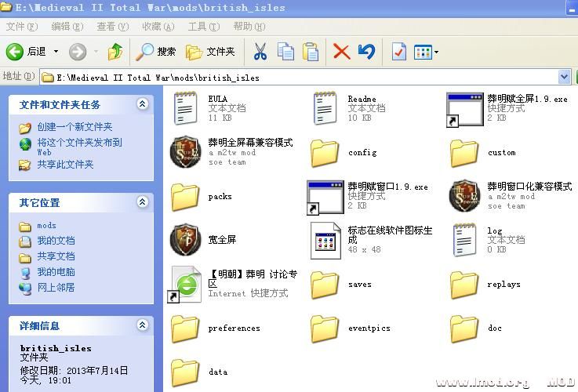Screen dimensions: 578x392
Task: Select 葬明窗口化兼容模式 shield icon
Action: [465, 196]
